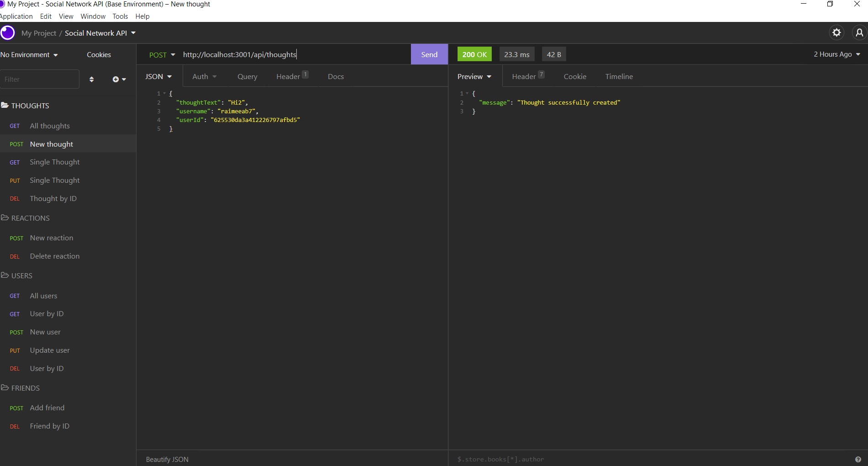The width and height of the screenshot is (868, 466).
Task: Click Beautify JSON
Action: click(x=167, y=460)
